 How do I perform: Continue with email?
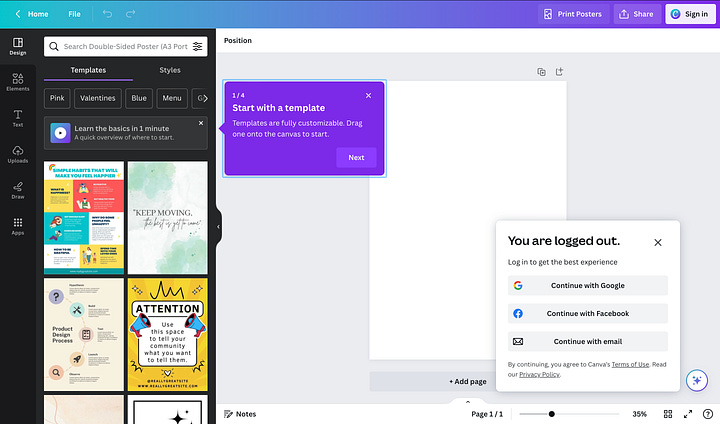tap(588, 341)
